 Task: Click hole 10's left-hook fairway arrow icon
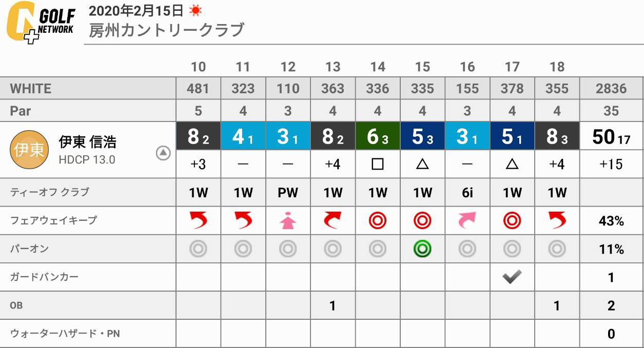[198, 221]
